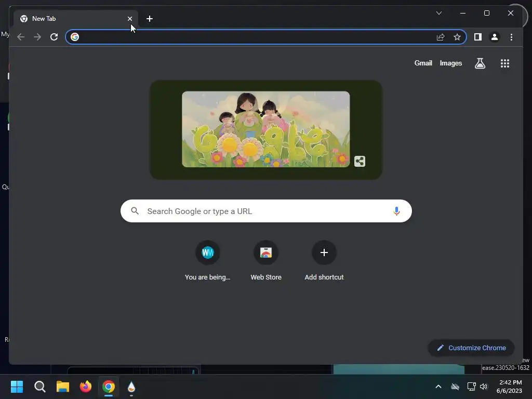Click Customize Chrome button

[471, 348]
